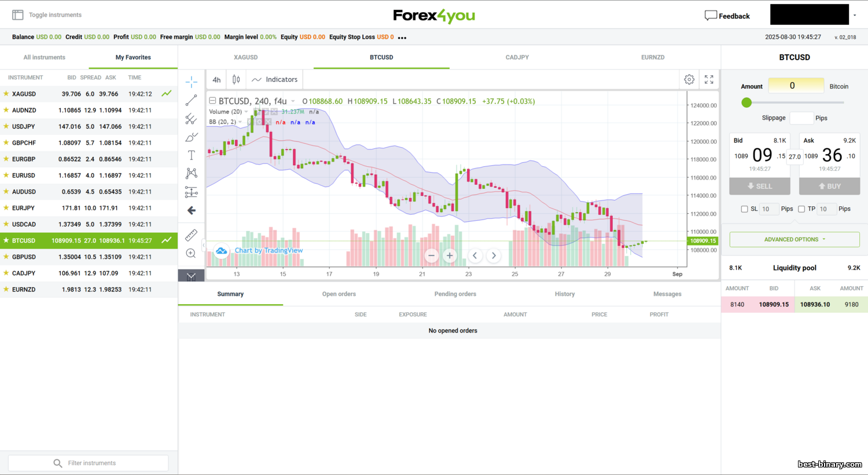Expand the account info ellipsis
This screenshot has height=475, width=868.
click(x=402, y=38)
